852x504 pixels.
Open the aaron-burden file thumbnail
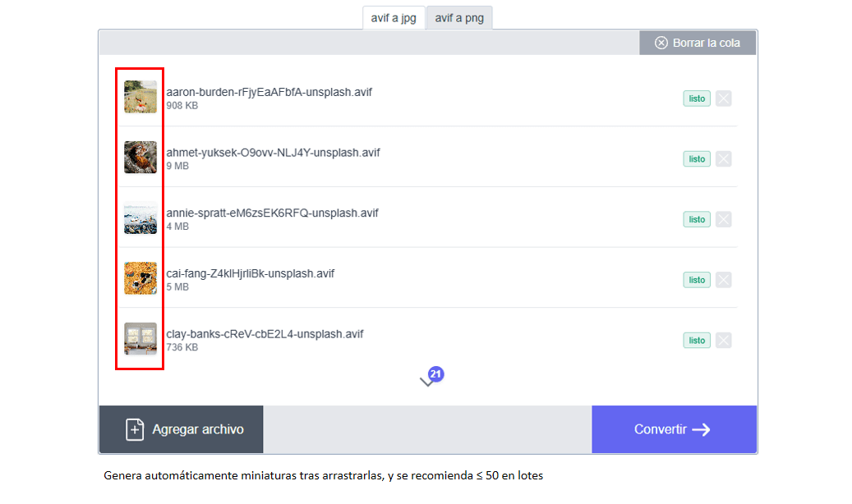point(140,98)
